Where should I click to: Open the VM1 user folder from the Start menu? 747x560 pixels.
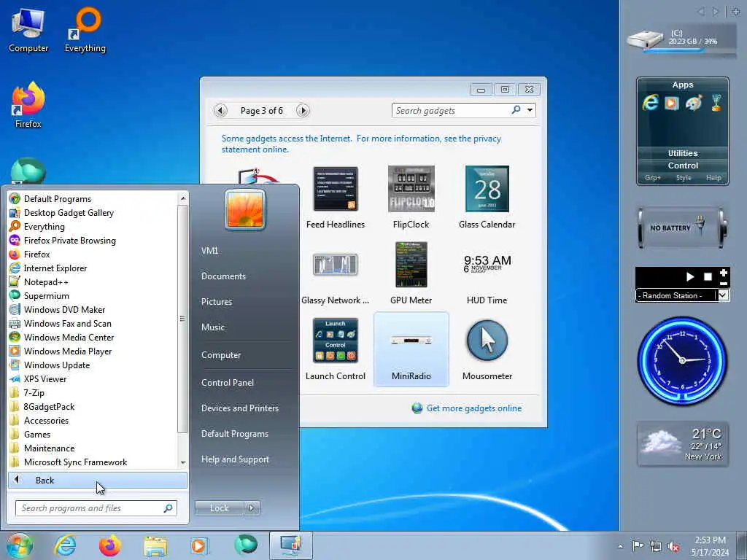(x=209, y=251)
